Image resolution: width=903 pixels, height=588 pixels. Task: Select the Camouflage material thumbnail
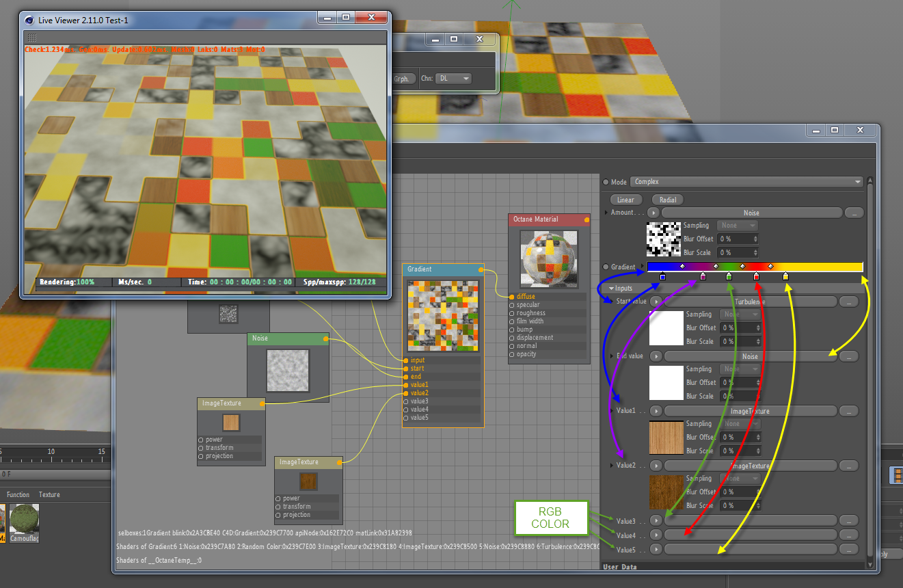pos(25,522)
